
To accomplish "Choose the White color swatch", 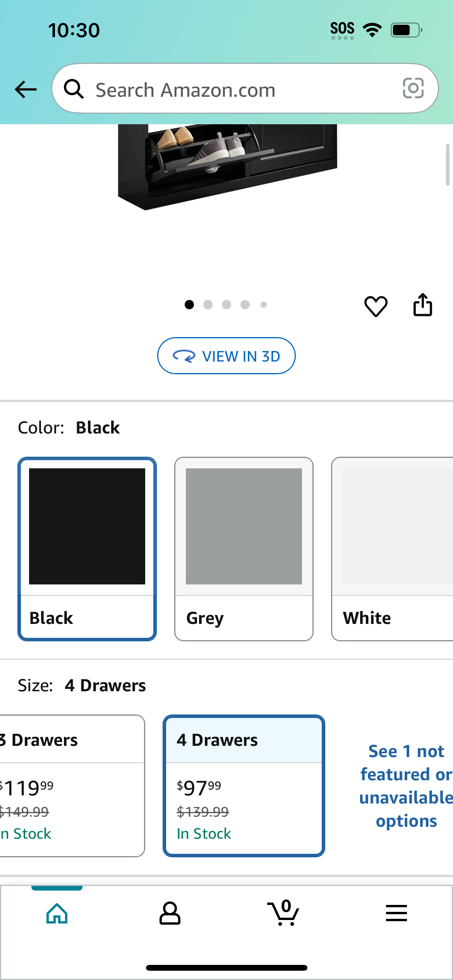I will [392, 549].
